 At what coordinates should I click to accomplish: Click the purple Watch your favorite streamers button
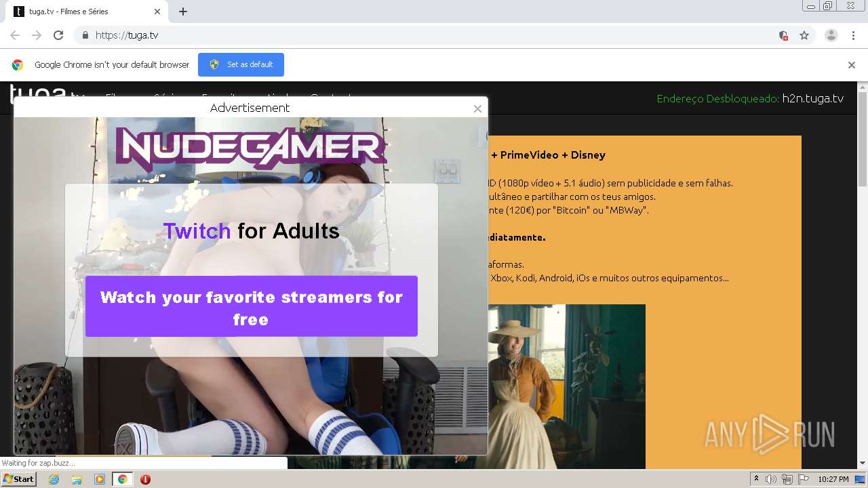pos(252,306)
